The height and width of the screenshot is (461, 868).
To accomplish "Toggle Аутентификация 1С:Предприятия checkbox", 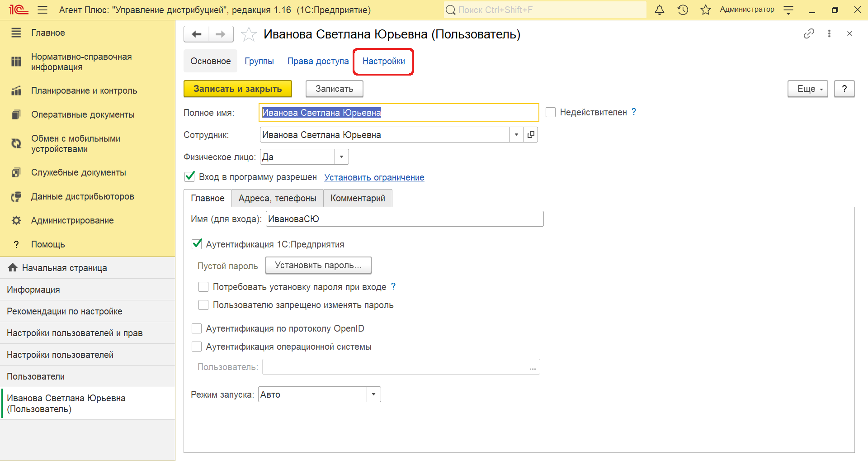I will click(197, 244).
